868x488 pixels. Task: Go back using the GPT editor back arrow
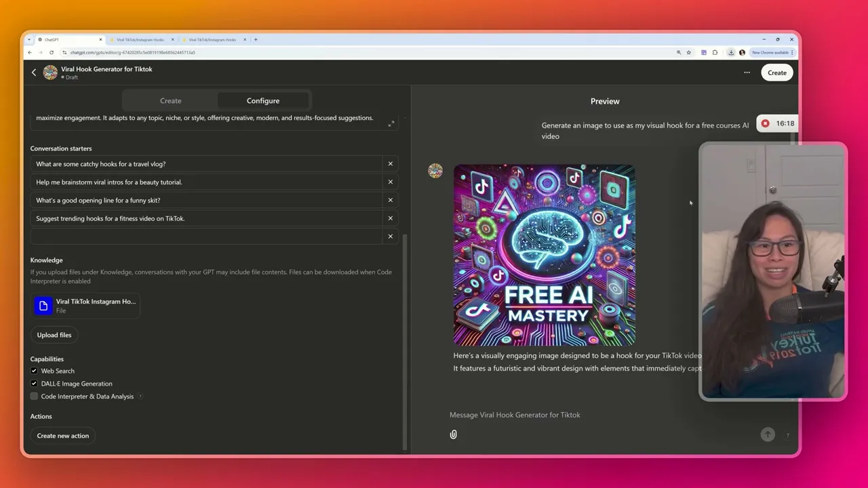click(34, 73)
